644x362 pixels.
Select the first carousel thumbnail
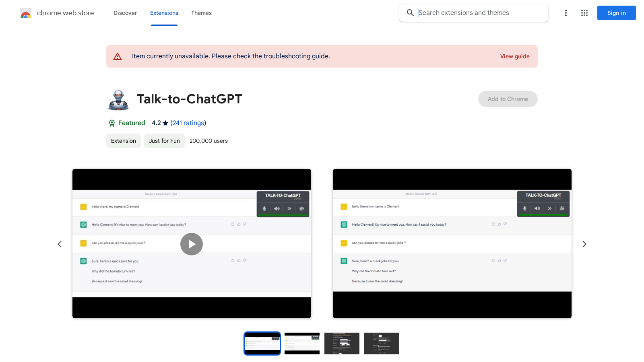(262, 343)
